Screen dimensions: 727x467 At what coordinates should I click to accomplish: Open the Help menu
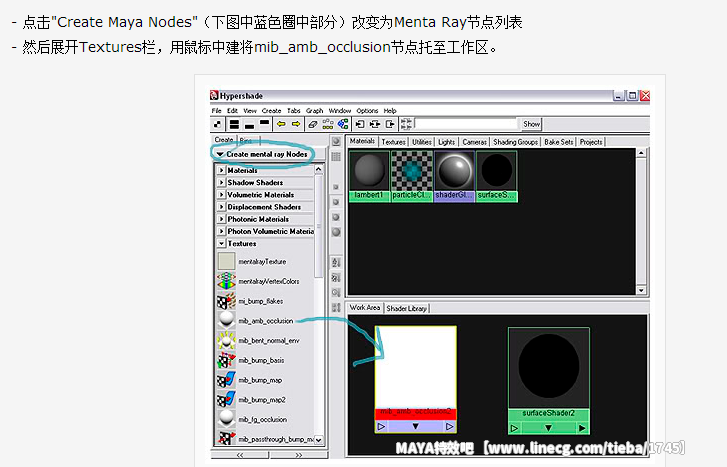pyautogui.click(x=390, y=111)
